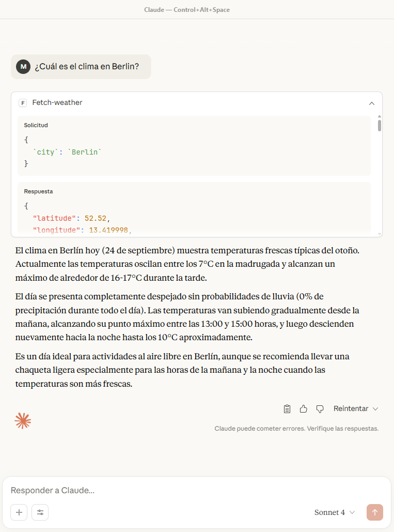The image size is (394, 532).
Task: Click the Solicitud request code block
Action: pos(194,146)
